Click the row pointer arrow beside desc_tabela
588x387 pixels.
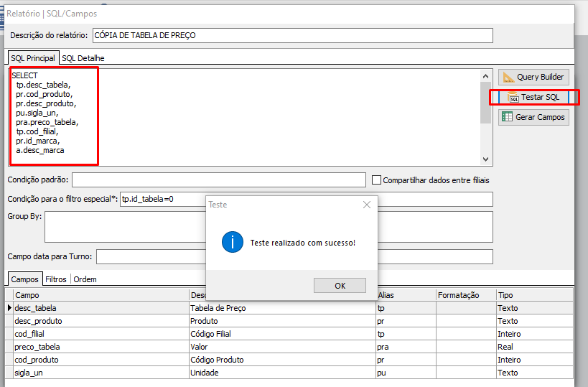[9, 308]
